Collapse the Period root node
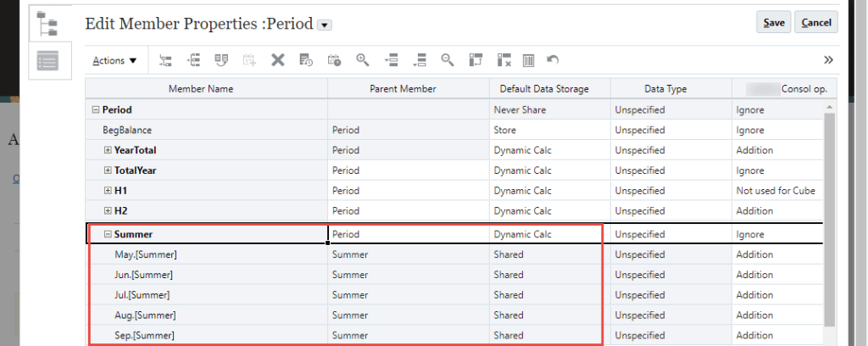 click(94, 110)
